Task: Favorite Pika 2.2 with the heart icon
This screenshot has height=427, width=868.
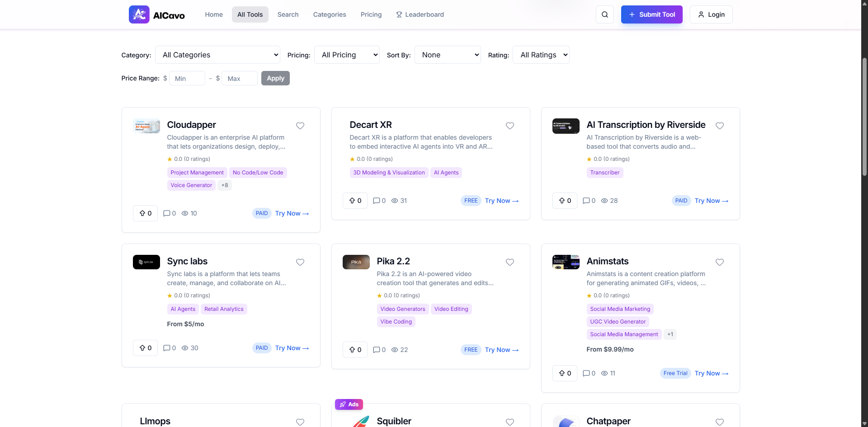Action: [510, 262]
